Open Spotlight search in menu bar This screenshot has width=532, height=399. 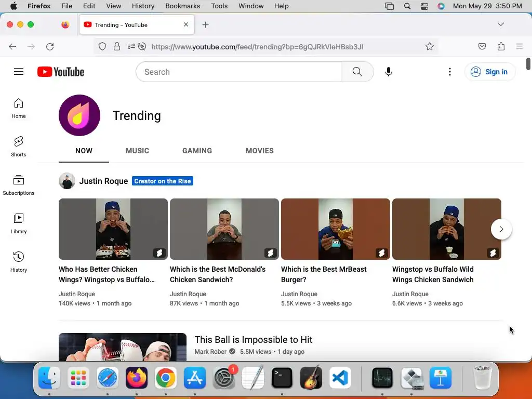(x=407, y=6)
